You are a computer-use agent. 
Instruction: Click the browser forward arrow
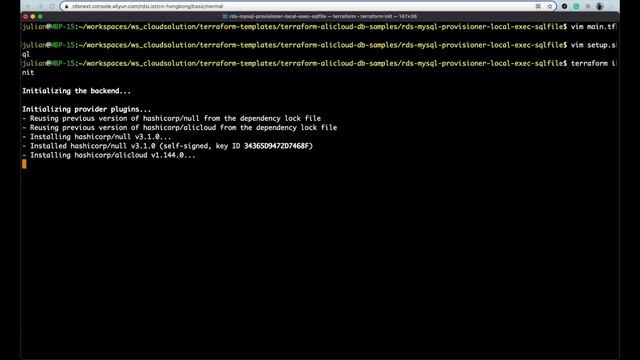coord(40,6)
